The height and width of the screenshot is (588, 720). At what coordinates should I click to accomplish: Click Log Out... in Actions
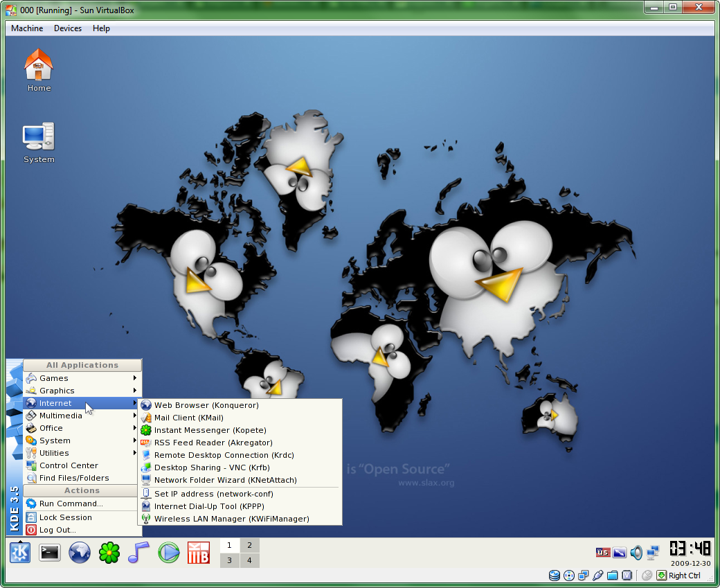[57, 530]
